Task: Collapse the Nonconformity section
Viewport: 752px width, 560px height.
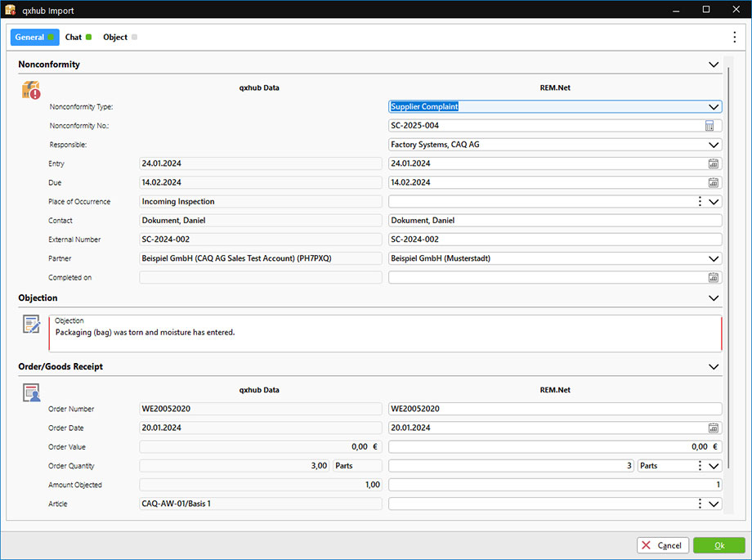Action: point(714,64)
